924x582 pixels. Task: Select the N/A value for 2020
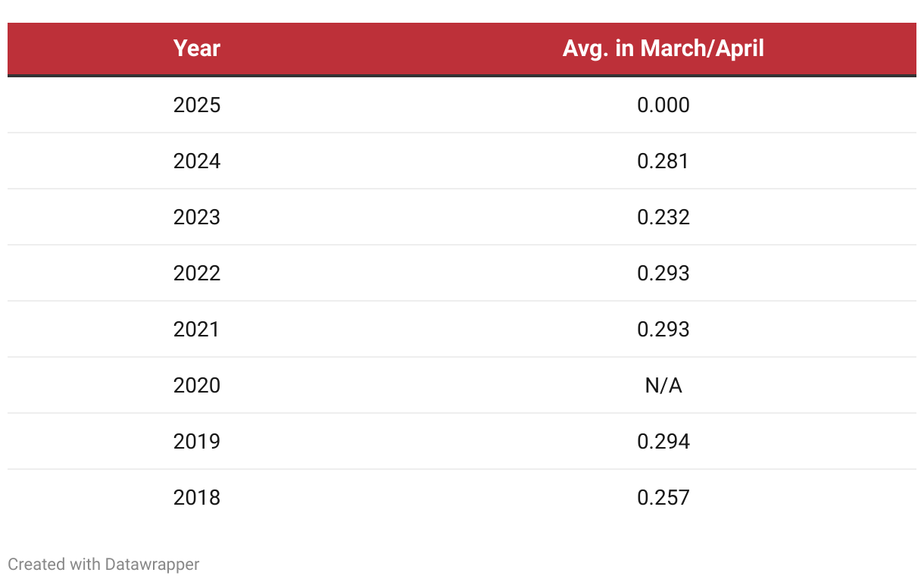tap(663, 385)
